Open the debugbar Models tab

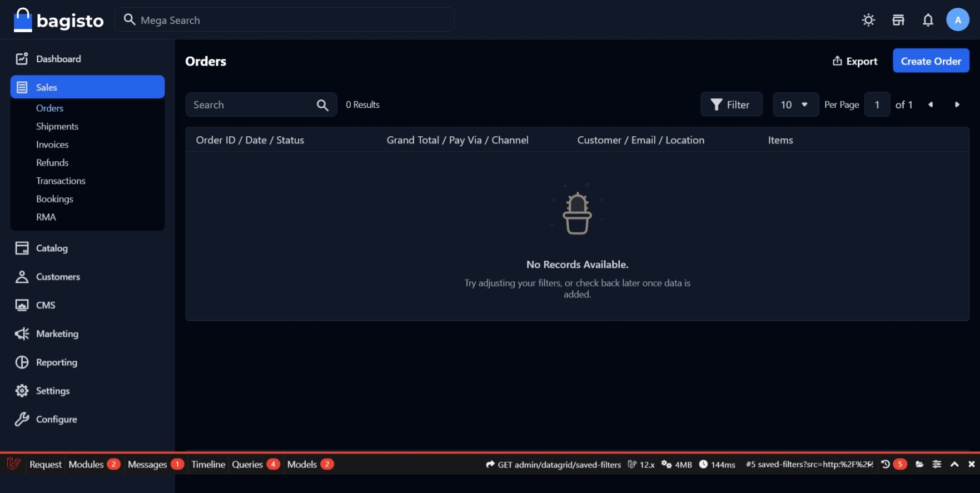click(310, 464)
